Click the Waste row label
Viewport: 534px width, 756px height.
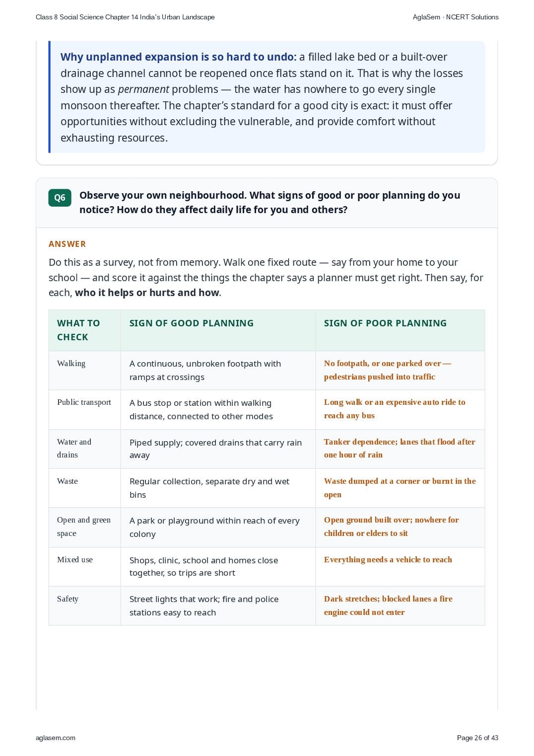(x=67, y=481)
